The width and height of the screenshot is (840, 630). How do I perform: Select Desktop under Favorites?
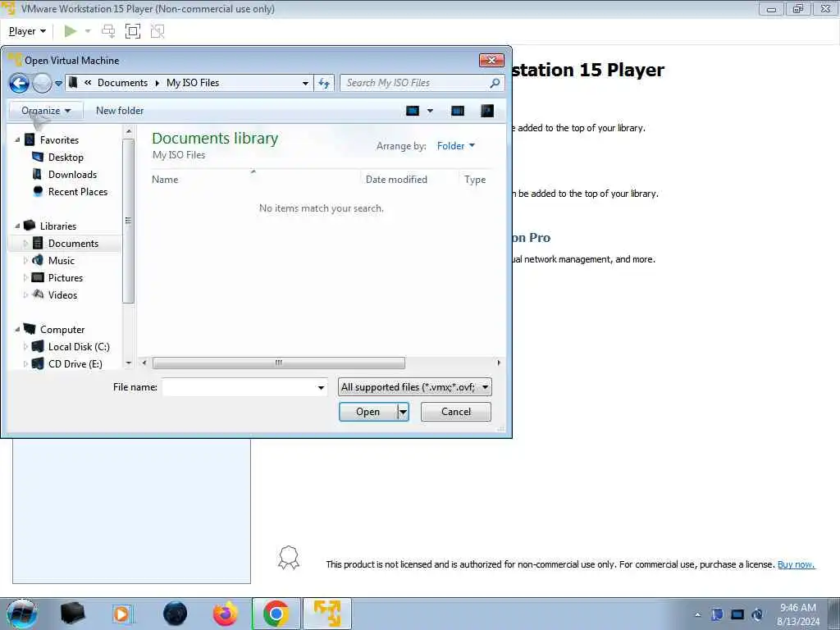(66, 157)
